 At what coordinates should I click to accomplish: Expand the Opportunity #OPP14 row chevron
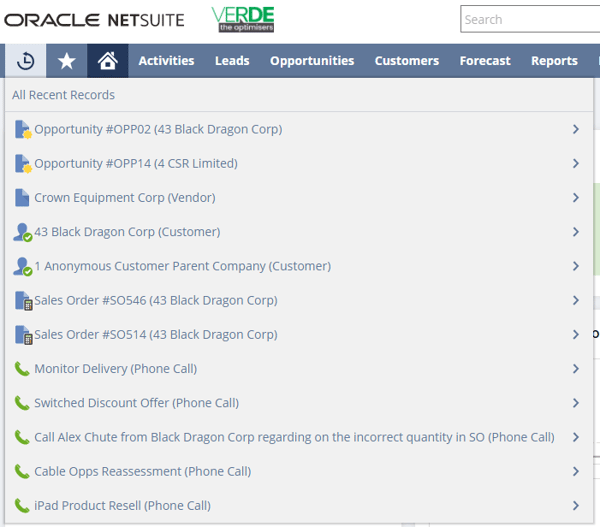[x=576, y=163]
